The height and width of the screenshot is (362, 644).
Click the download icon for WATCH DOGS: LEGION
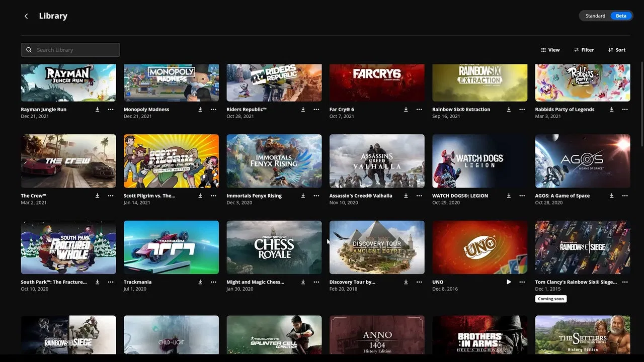[x=509, y=196]
